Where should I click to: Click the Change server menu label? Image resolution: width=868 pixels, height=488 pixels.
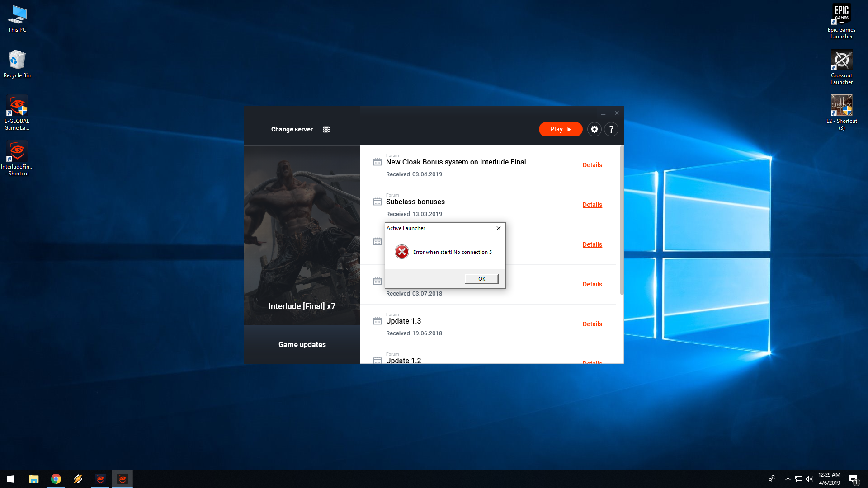292,129
